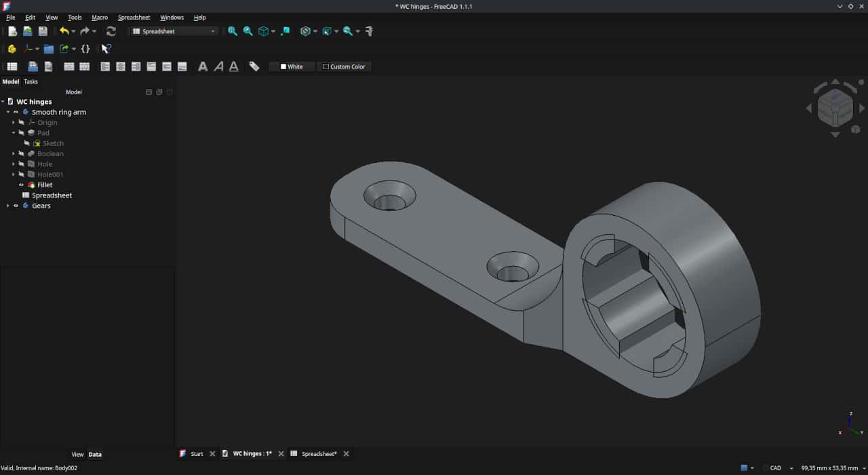Fit selection in the view
The height and width of the screenshot is (475, 868).
[x=248, y=31]
